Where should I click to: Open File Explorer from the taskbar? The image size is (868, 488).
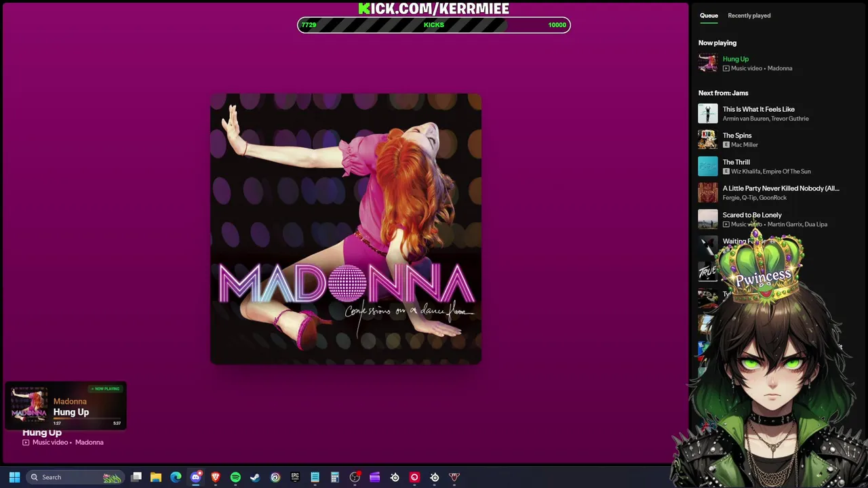pyautogui.click(x=156, y=477)
